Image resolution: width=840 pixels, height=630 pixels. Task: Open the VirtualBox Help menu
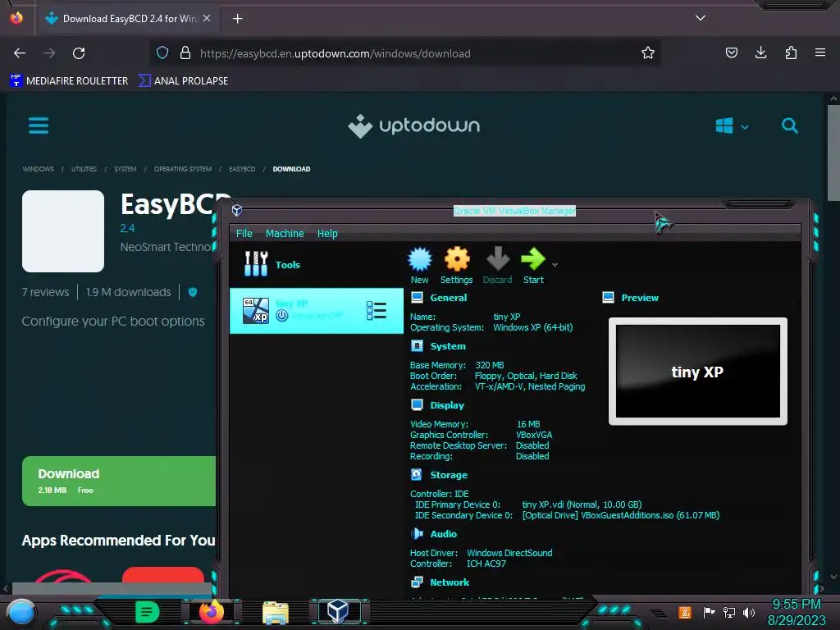(x=327, y=234)
